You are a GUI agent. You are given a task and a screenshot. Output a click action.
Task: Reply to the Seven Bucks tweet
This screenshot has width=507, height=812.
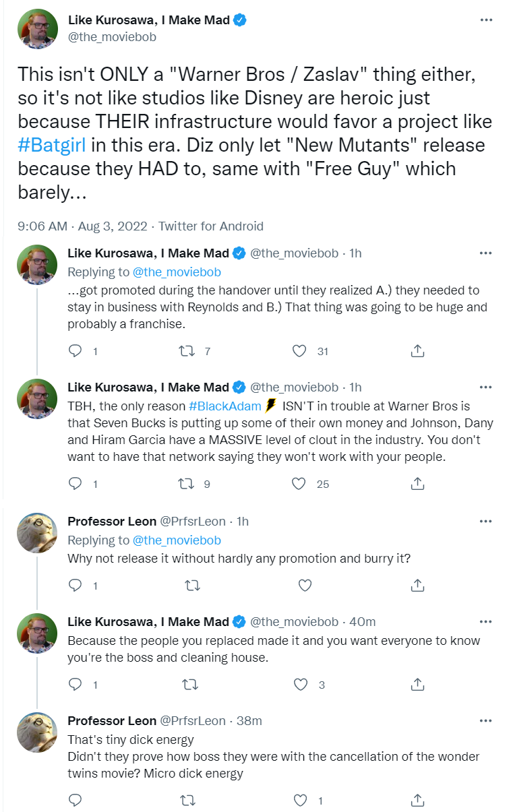tap(76, 483)
